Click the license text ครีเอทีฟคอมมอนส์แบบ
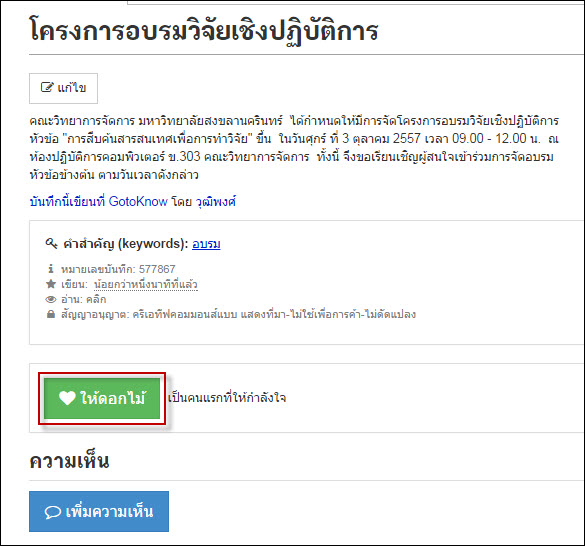 185,315
